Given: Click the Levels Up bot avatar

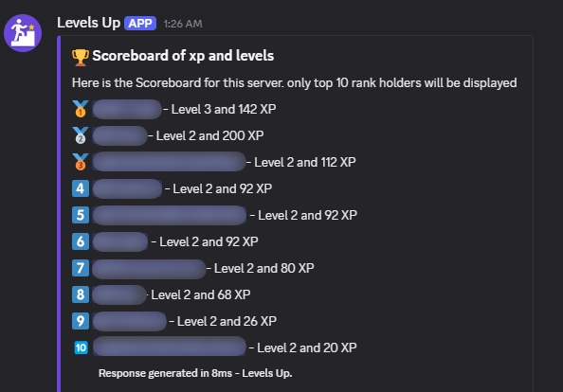Looking at the screenshot, I should [x=23, y=33].
